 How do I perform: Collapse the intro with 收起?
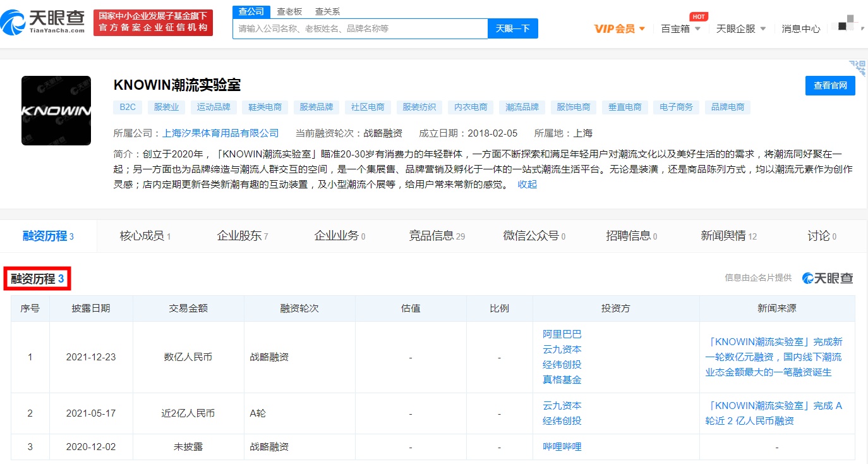[527, 185]
